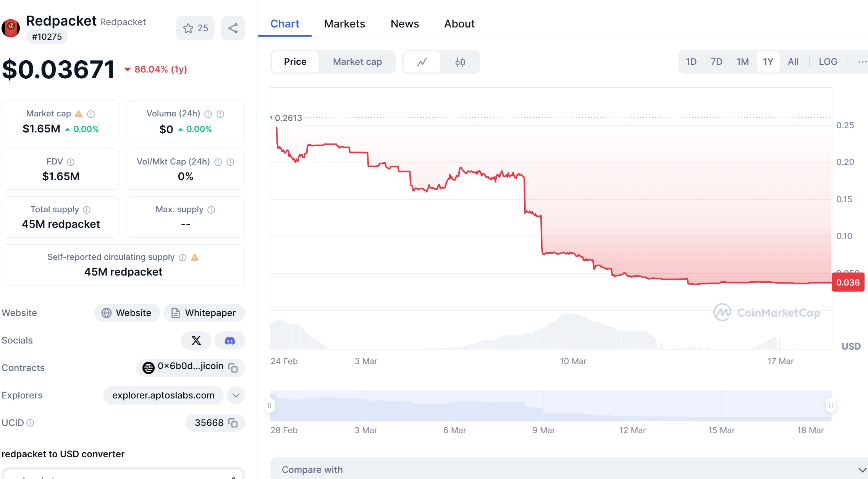
Task: Switch to candlestick chart view
Action: (x=460, y=62)
